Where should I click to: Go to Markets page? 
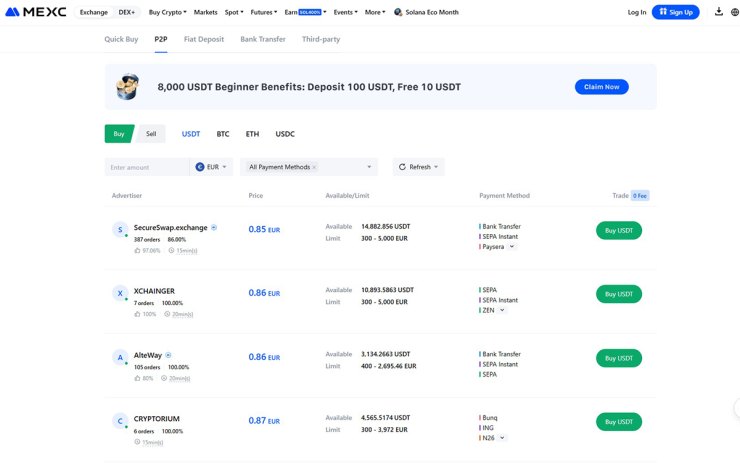coord(205,12)
